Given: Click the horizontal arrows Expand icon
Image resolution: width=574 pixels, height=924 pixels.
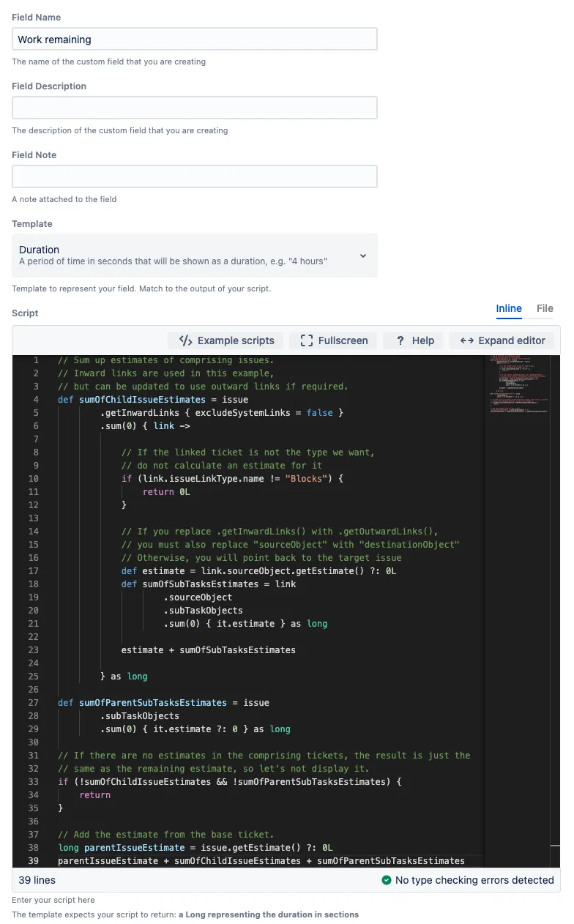Looking at the screenshot, I should tap(466, 340).
